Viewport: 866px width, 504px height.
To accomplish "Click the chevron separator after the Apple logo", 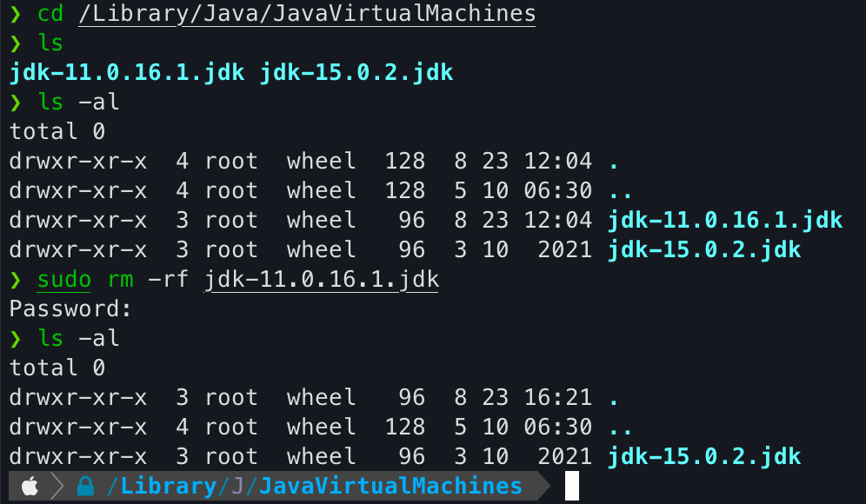I will [x=57, y=487].
